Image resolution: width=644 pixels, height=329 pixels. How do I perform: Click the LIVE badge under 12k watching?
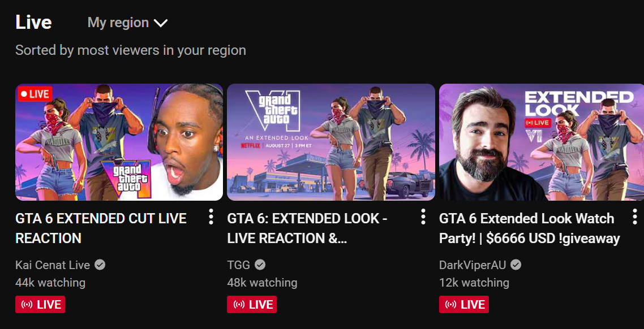463,304
